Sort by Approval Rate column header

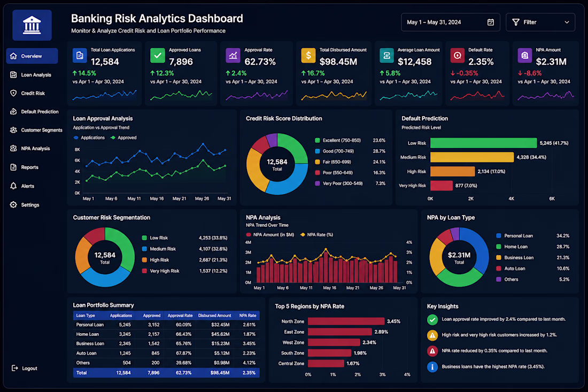click(x=180, y=316)
